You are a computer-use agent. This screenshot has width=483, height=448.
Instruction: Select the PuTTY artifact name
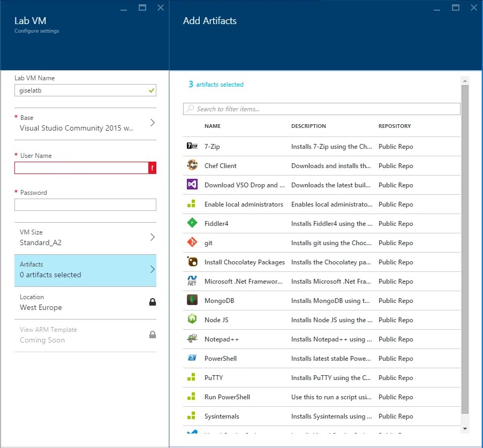(214, 378)
